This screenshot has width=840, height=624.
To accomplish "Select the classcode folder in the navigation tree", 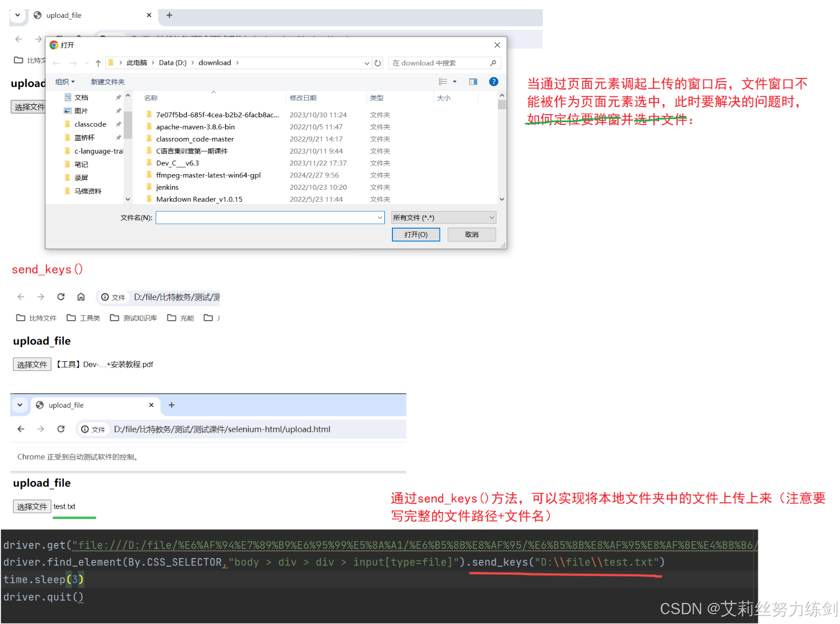I will click(90, 124).
